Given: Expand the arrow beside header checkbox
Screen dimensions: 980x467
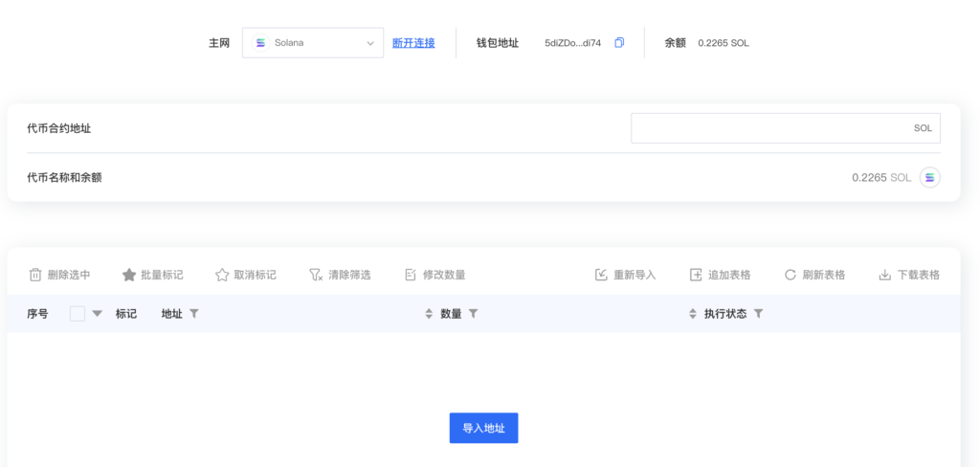Looking at the screenshot, I should (x=97, y=314).
